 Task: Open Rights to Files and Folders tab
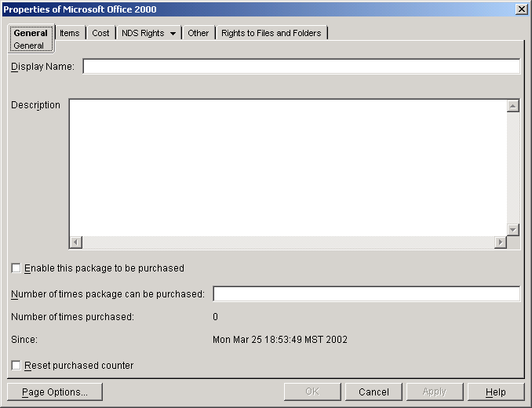271,33
